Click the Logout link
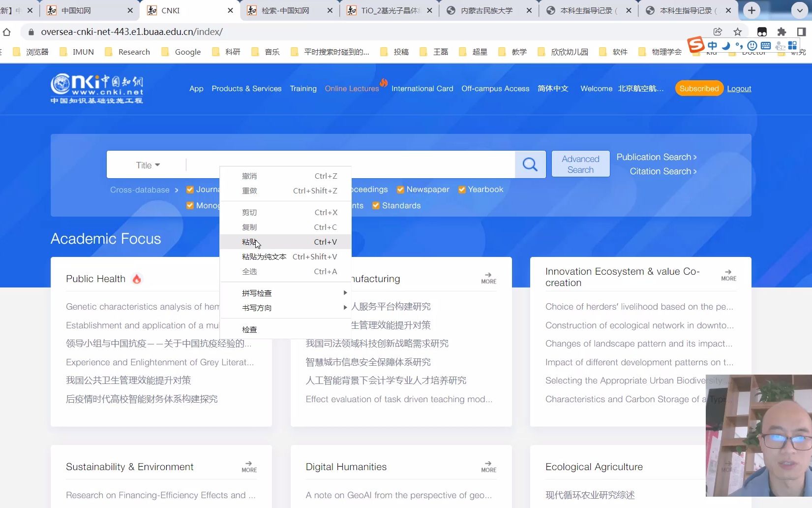This screenshot has width=812, height=508. tap(739, 89)
